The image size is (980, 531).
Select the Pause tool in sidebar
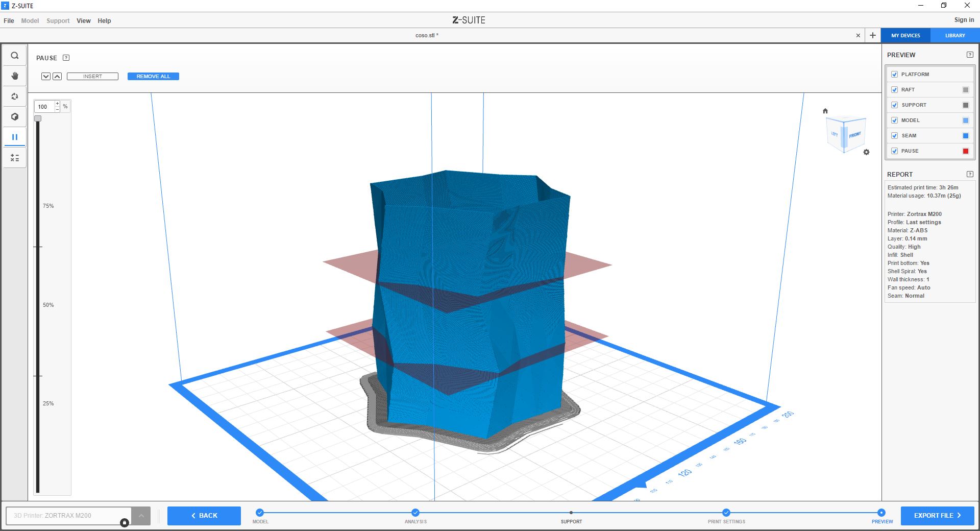pos(15,137)
